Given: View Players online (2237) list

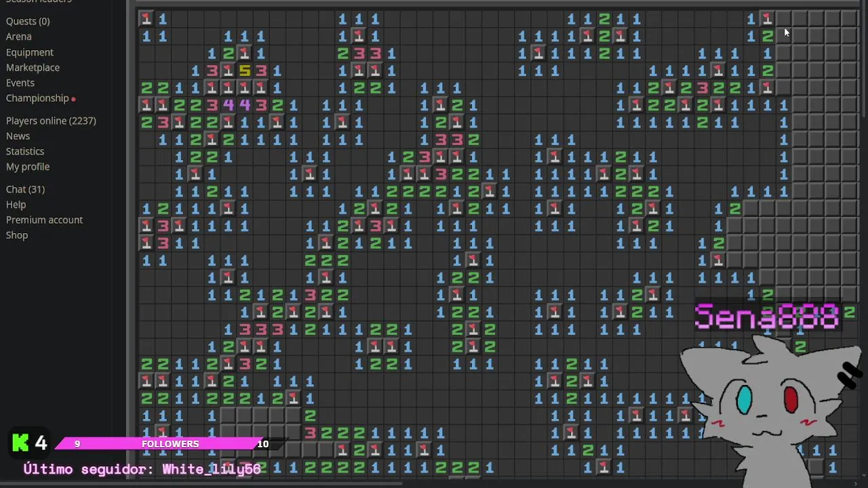Looking at the screenshot, I should tap(51, 121).
